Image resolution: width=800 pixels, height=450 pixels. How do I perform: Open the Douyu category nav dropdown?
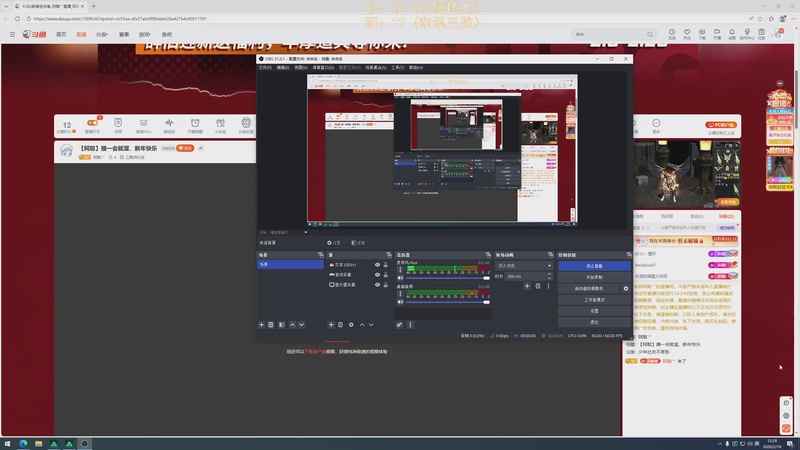[x=102, y=34]
